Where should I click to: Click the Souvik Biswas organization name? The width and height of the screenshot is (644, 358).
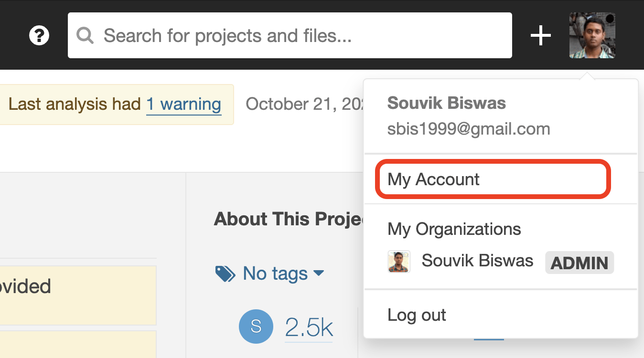477,261
